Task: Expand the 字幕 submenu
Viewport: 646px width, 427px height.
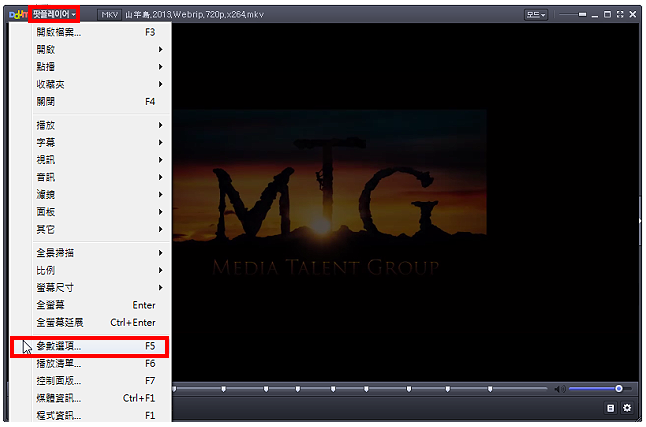Action: pos(90,143)
